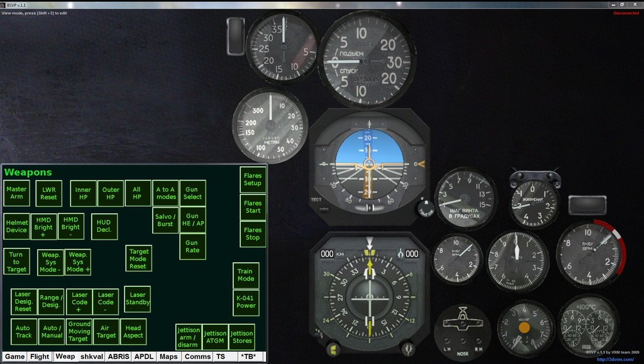
Task: Decrease brightness with HMD Bright -
Action: [71, 226]
